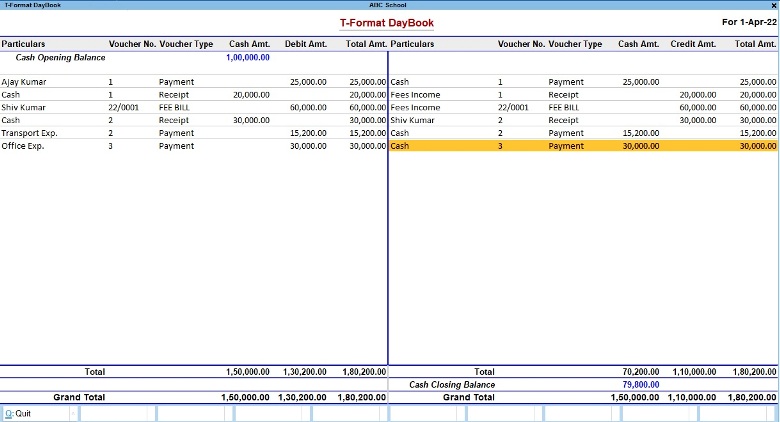The width and height of the screenshot is (780, 422).
Task: Click the ABC School company name in title bar
Action: (x=388, y=5)
